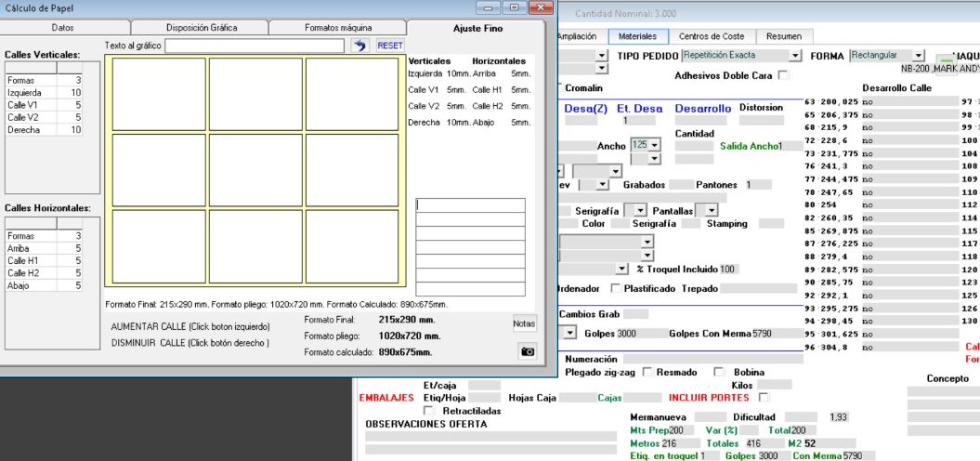The width and height of the screenshot is (980, 461).
Task: Click 'Abajo 5mm.' under Horizontales
Action: click(502, 123)
